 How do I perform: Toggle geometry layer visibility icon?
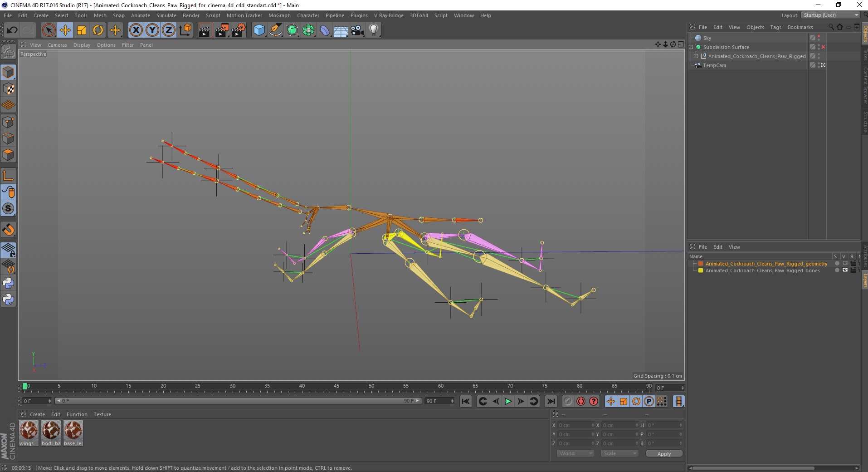845,264
